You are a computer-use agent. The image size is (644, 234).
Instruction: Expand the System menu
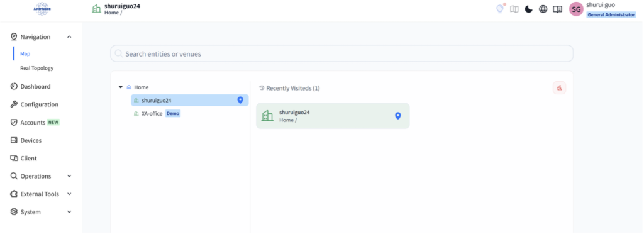(x=69, y=212)
